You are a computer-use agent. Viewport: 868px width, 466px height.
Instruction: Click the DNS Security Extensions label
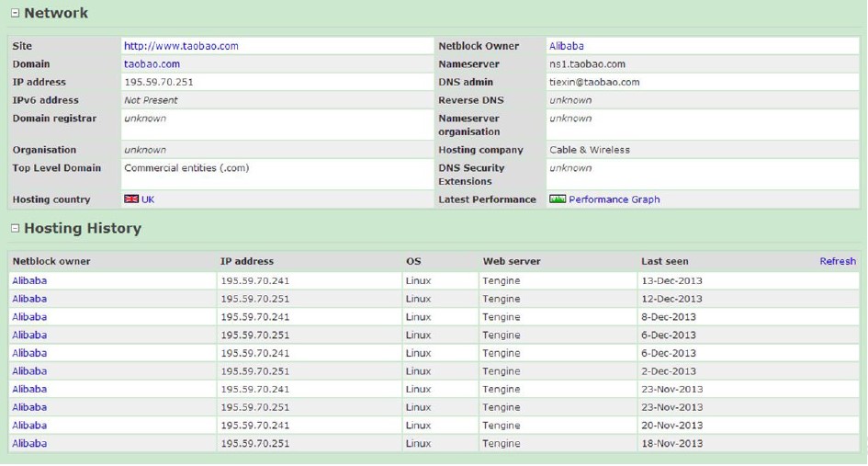[471, 175]
